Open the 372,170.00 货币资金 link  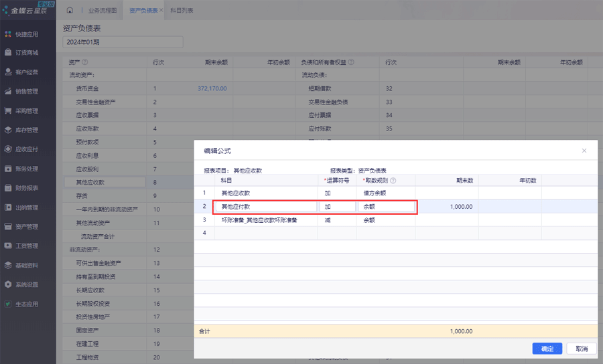[212, 88]
